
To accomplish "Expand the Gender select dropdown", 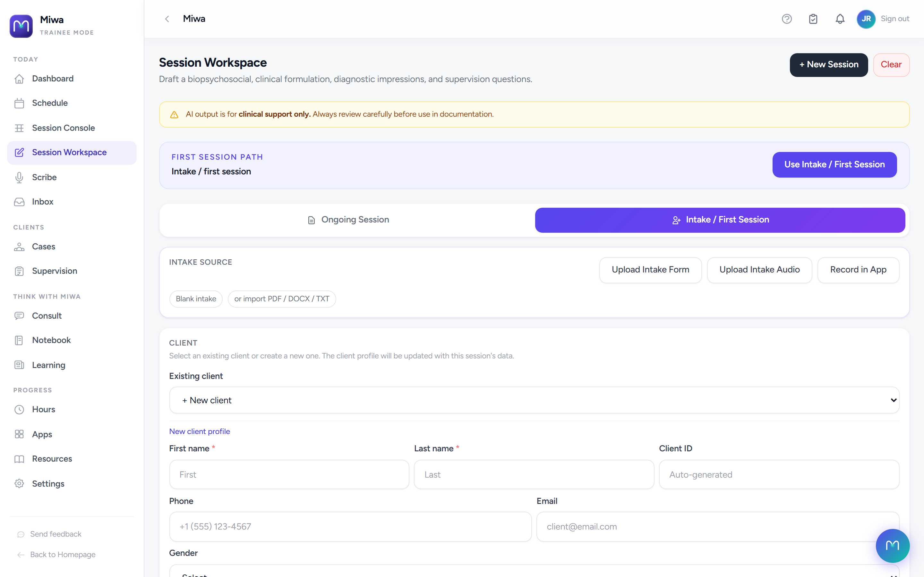I will click(534, 571).
